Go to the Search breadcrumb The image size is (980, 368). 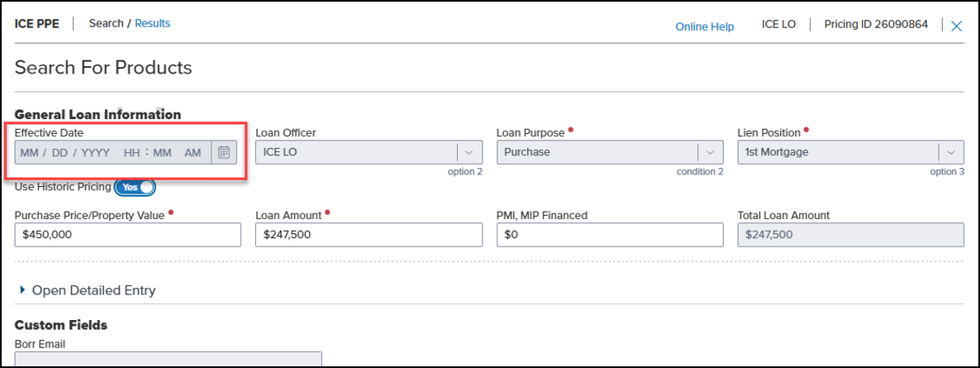coord(106,23)
